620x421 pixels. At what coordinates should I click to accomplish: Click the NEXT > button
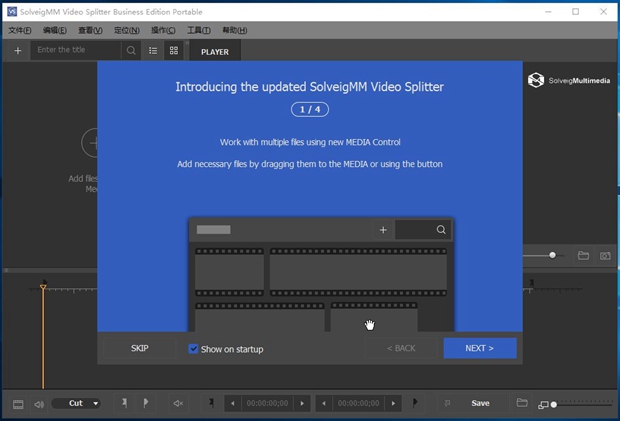[x=480, y=348]
